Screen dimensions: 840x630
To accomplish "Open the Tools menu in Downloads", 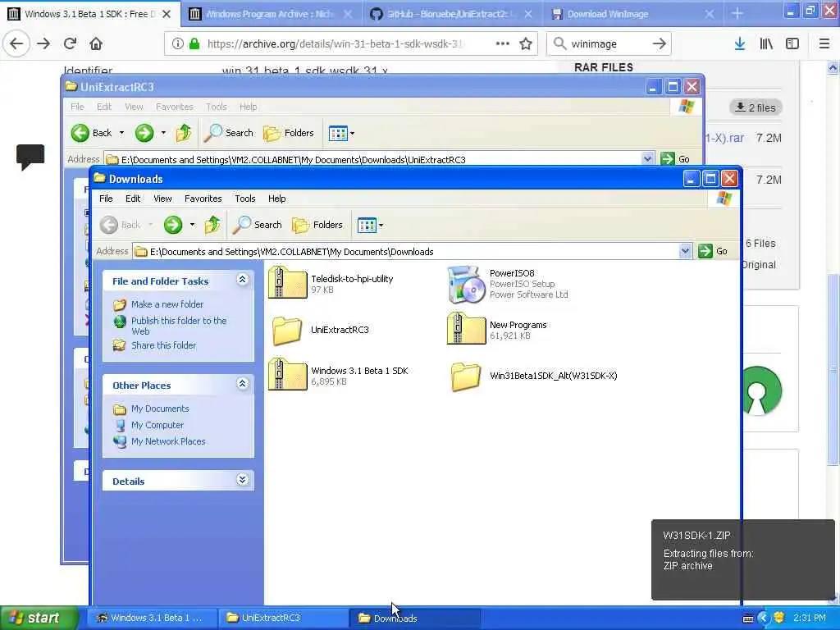I will pos(244,199).
